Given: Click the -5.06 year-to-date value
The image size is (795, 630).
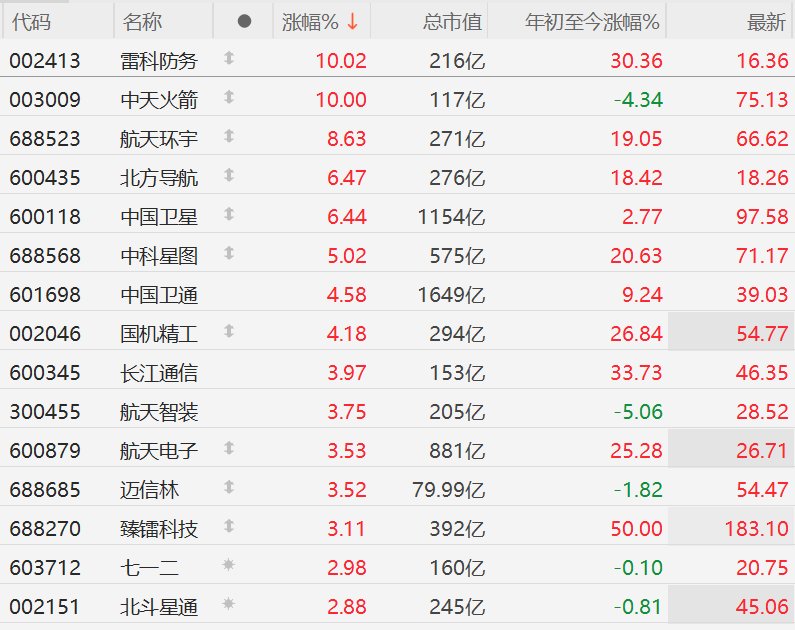Looking at the screenshot, I should click(x=638, y=412).
